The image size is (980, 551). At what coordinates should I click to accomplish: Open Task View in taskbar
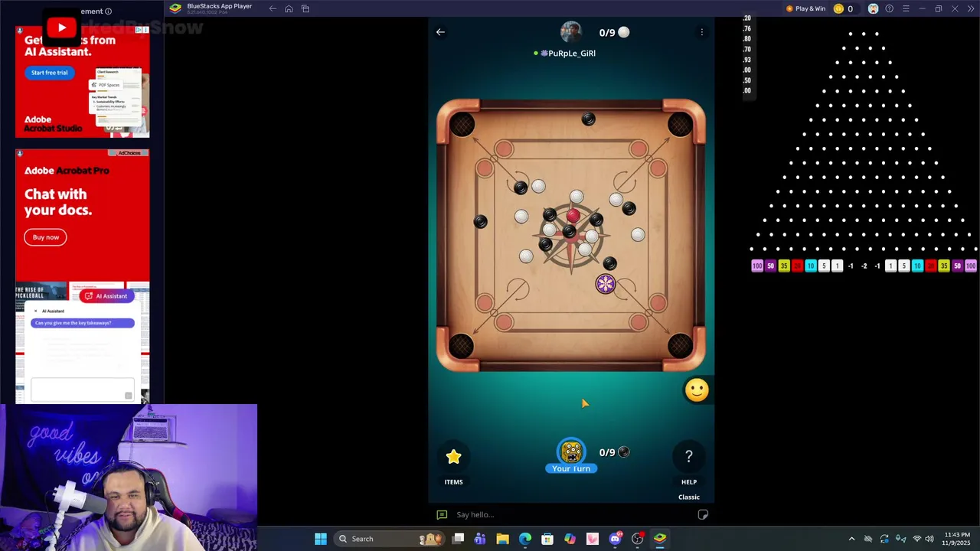(x=458, y=539)
